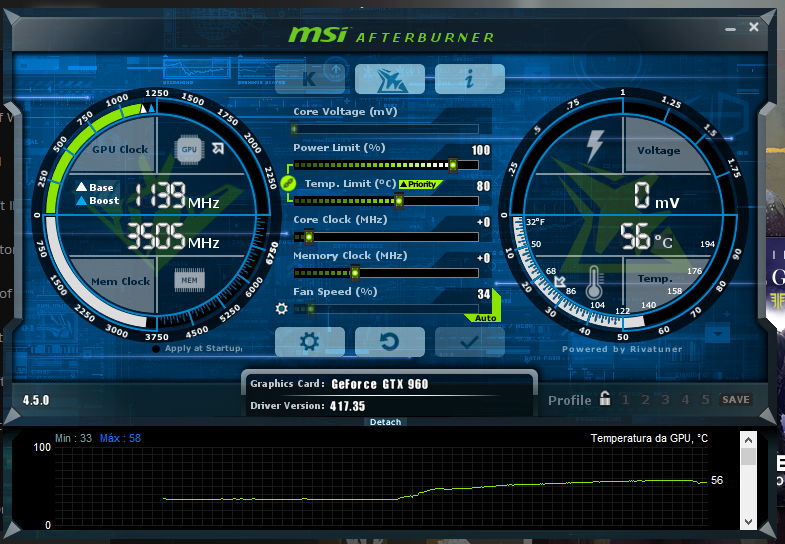Toggle the link power/temp limit icon
Viewport: 785px width, 544px height.
[x=287, y=184]
